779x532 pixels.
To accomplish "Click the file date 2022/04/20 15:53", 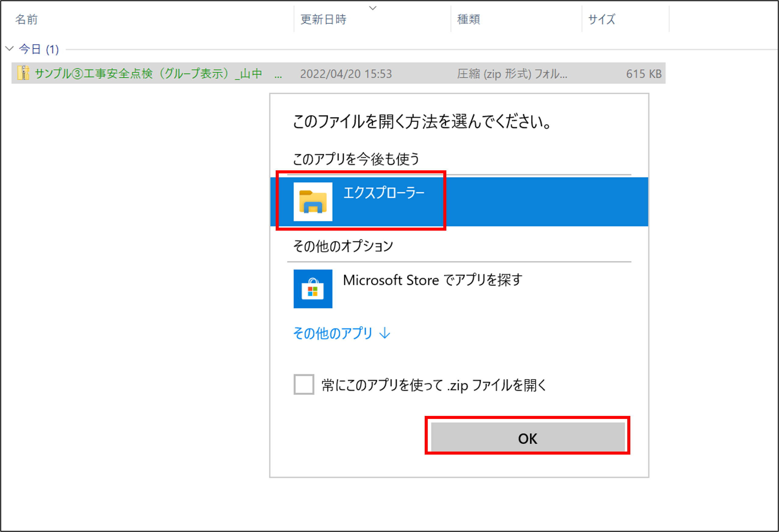I will pyautogui.click(x=346, y=74).
